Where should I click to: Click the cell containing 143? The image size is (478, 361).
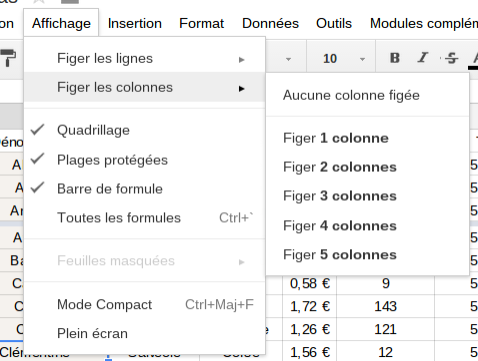(385, 306)
